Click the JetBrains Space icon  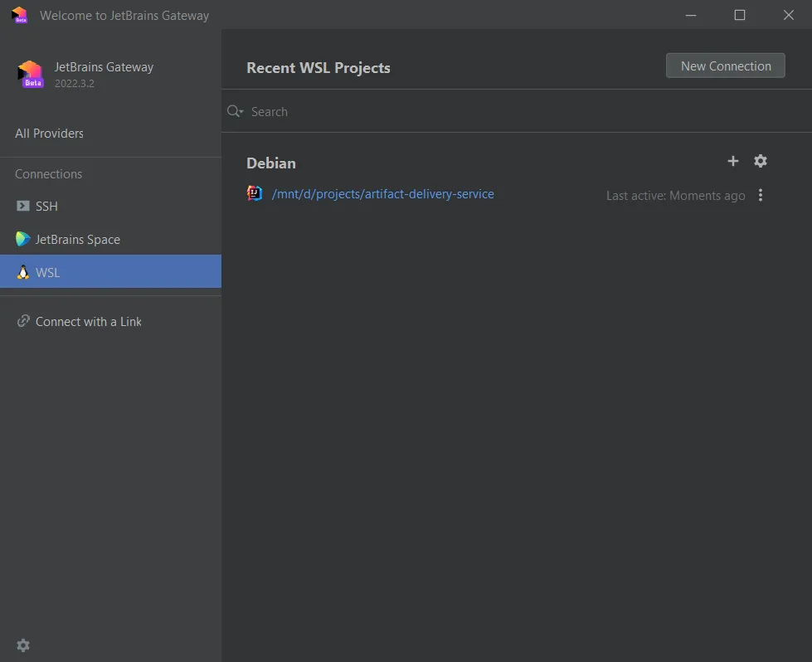pos(23,240)
